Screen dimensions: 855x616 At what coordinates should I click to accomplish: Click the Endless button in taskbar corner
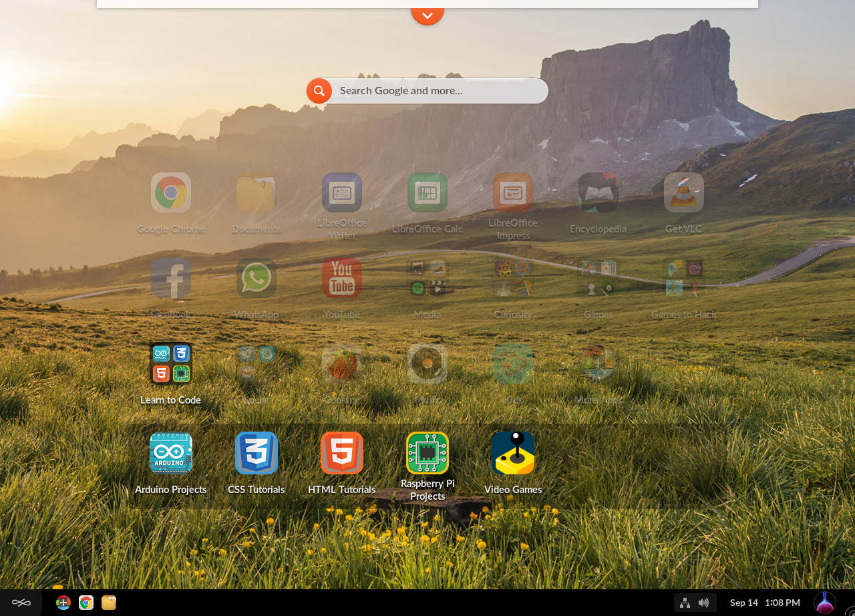(21, 603)
